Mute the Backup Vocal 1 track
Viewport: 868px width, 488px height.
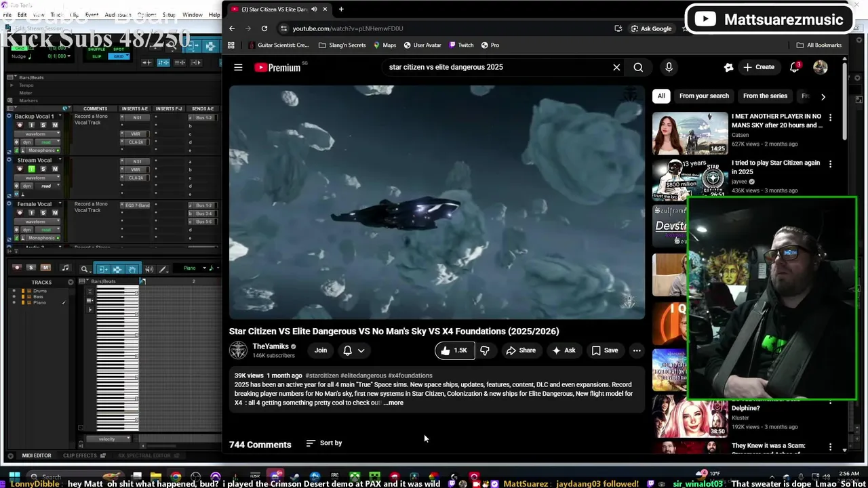55,125
